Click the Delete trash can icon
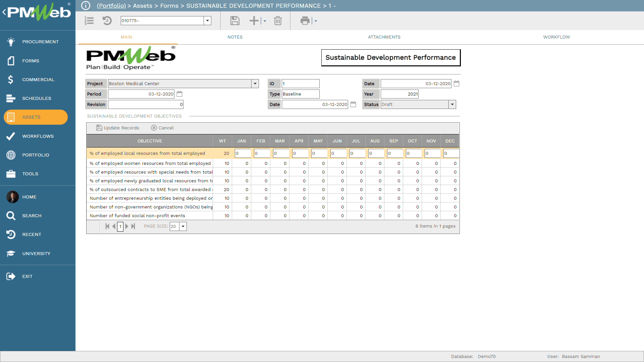The image size is (644, 362). [278, 21]
